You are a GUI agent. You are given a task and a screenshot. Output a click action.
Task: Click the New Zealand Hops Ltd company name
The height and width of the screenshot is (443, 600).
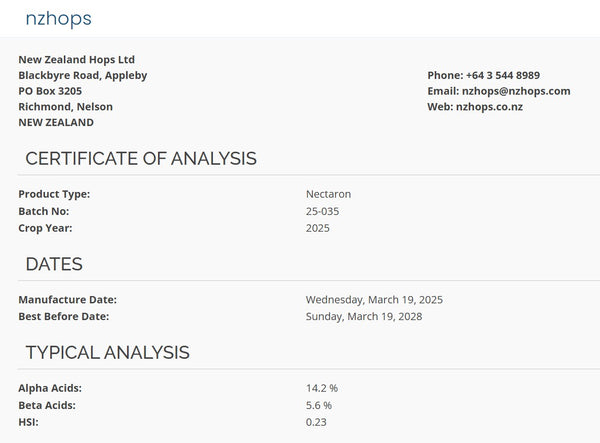(77, 60)
